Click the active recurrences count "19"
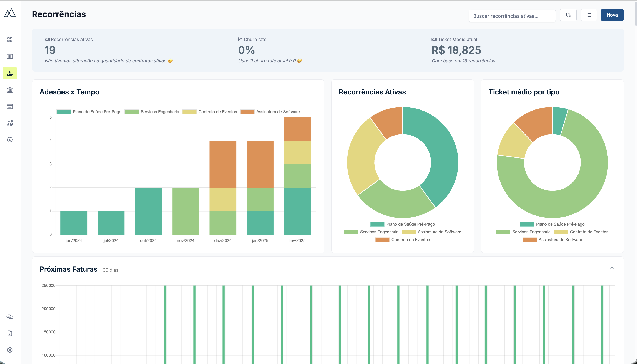637x364 pixels. [50, 50]
